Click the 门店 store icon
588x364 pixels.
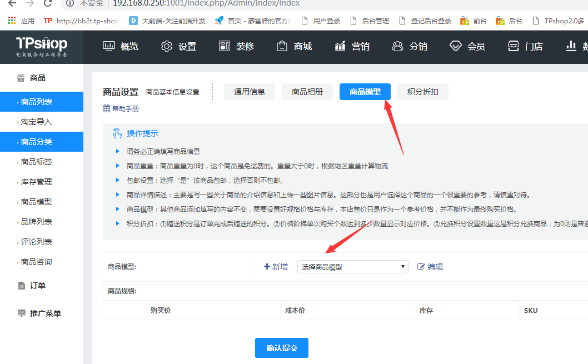pyautogui.click(x=514, y=46)
